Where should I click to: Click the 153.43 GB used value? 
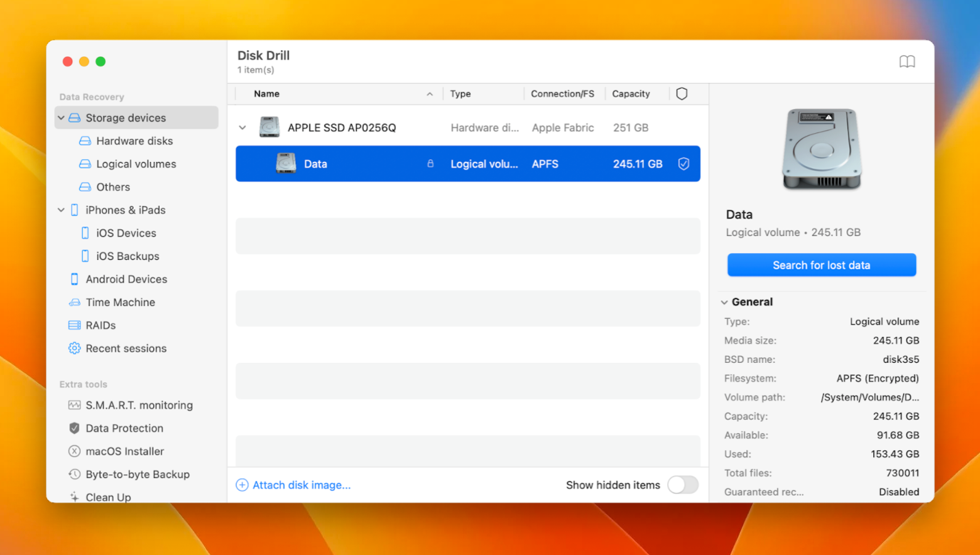pyautogui.click(x=895, y=454)
